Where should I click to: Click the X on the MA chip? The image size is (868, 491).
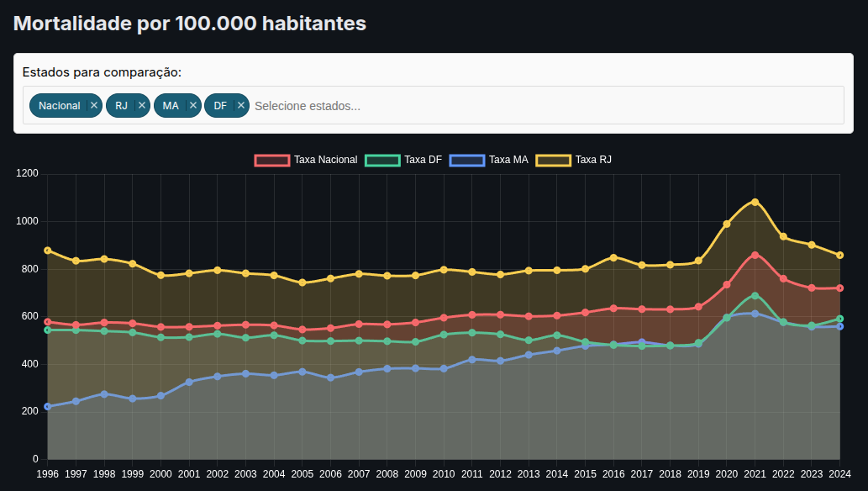pyautogui.click(x=193, y=106)
